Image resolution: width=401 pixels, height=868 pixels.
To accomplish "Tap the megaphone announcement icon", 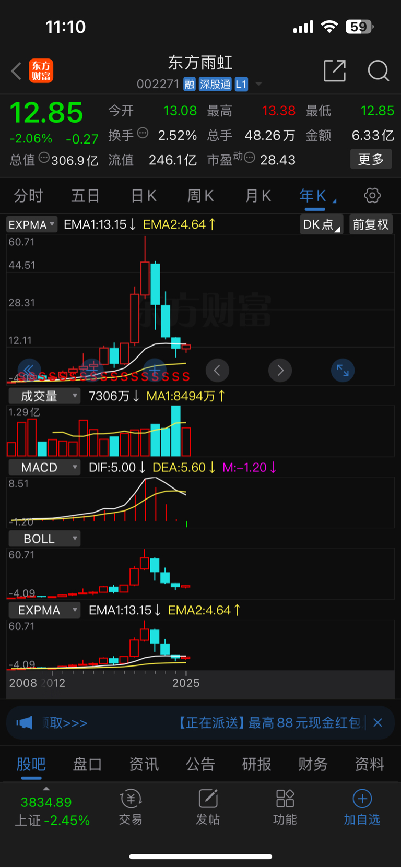I will 25,723.
